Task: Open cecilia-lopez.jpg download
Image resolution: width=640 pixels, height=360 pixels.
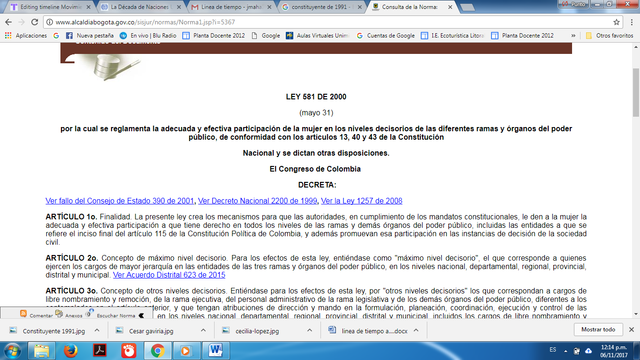Action: pyautogui.click(x=252, y=331)
